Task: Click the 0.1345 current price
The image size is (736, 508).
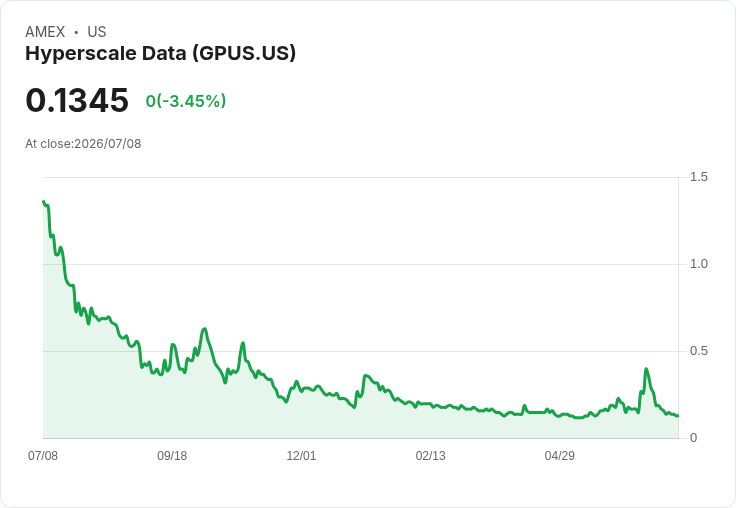Action: pos(77,100)
